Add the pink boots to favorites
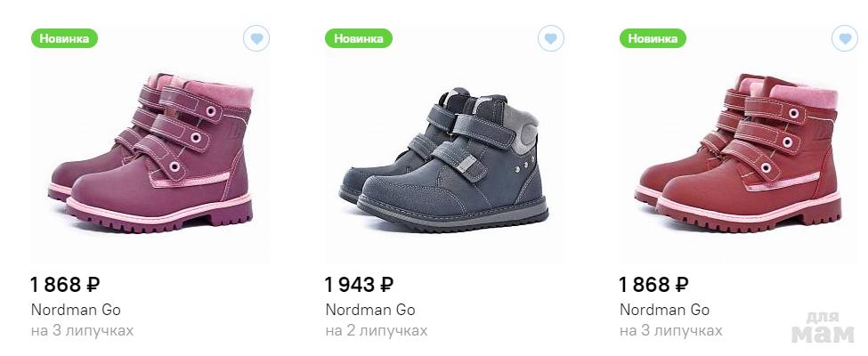The width and height of the screenshot is (868, 356). [256, 38]
